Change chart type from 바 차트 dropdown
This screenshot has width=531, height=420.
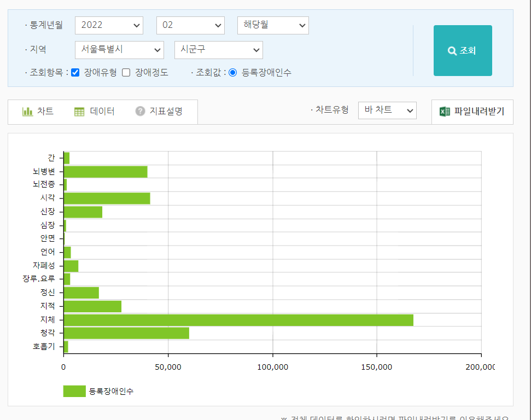click(x=387, y=110)
